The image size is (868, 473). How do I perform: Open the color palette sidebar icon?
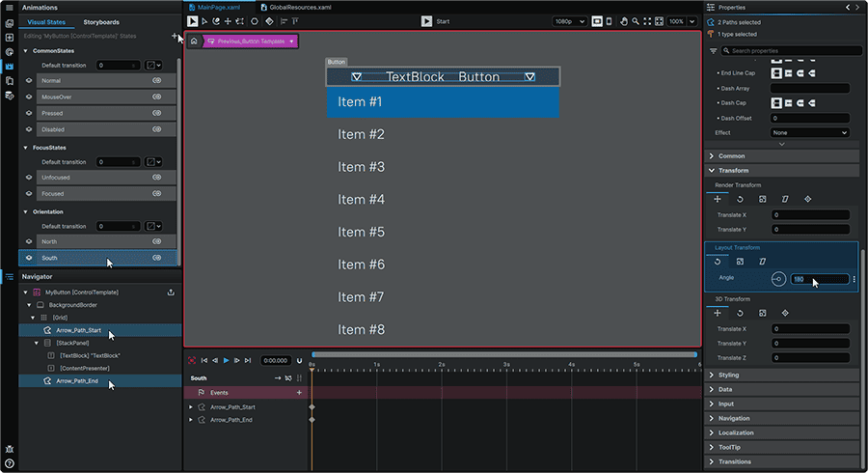pos(9,52)
